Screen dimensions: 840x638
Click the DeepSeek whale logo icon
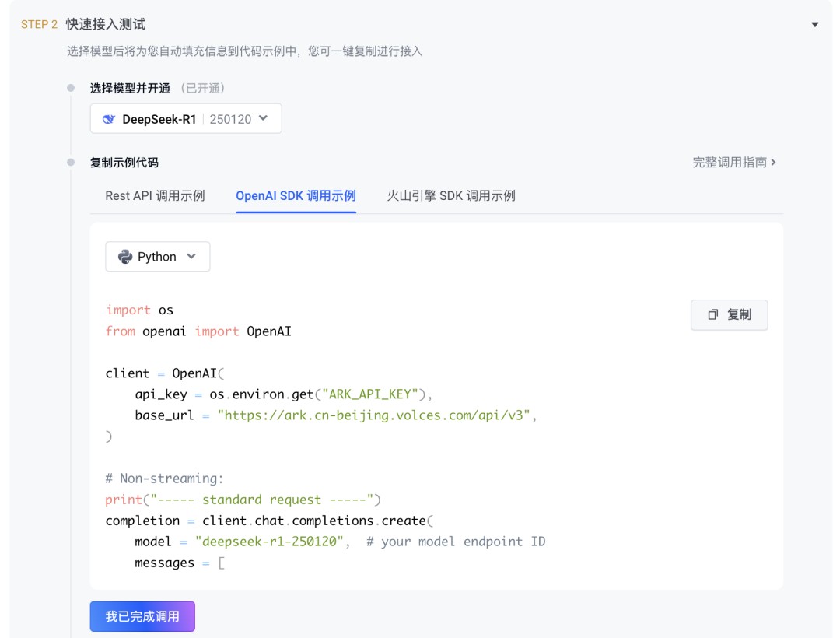click(109, 119)
